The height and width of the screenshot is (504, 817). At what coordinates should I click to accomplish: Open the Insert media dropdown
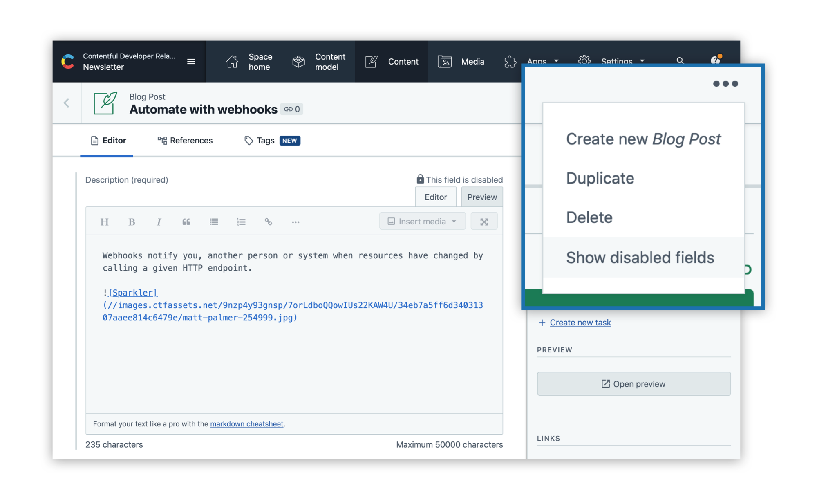[x=422, y=221]
